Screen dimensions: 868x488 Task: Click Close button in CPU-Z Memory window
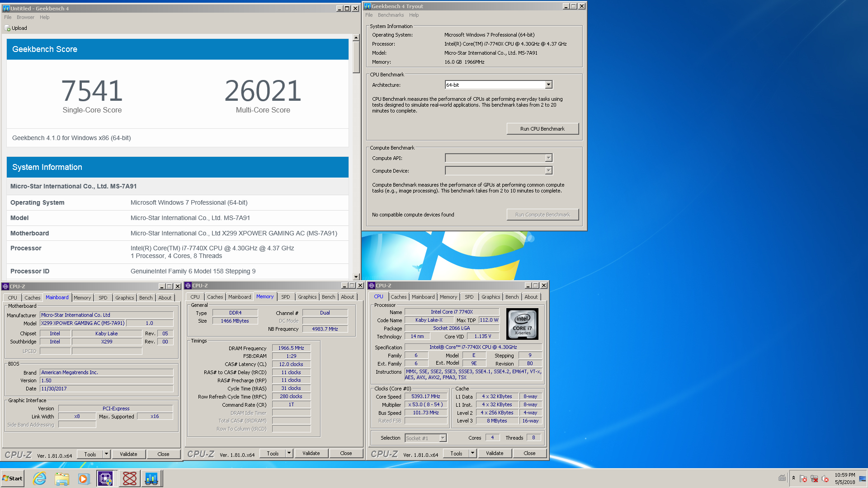click(346, 453)
